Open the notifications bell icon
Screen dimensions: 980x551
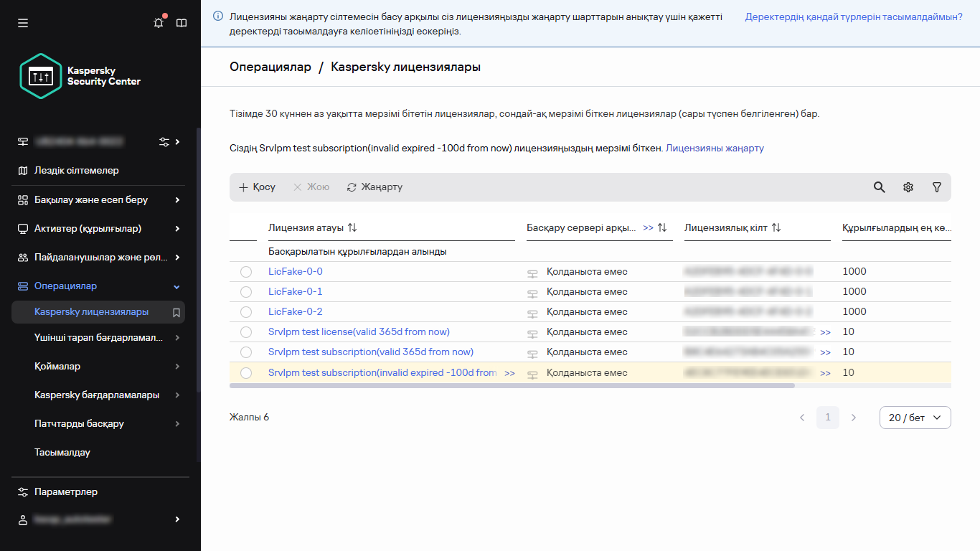click(x=159, y=23)
